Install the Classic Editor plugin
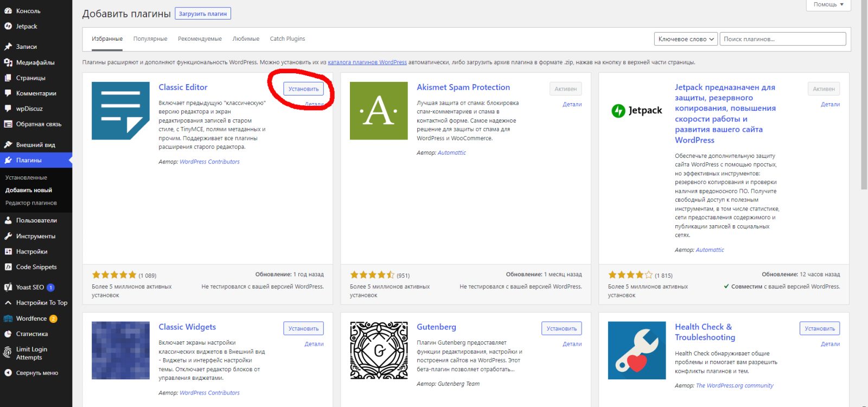This screenshot has height=407, width=868. click(303, 89)
